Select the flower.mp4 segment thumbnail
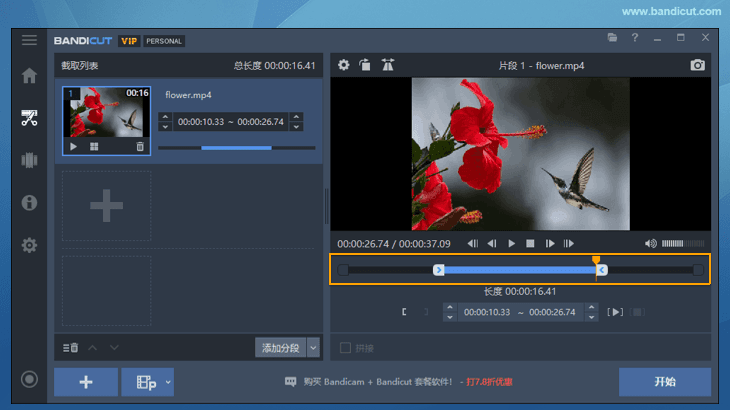This screenshot has width=730, height=410. (106, 112)
